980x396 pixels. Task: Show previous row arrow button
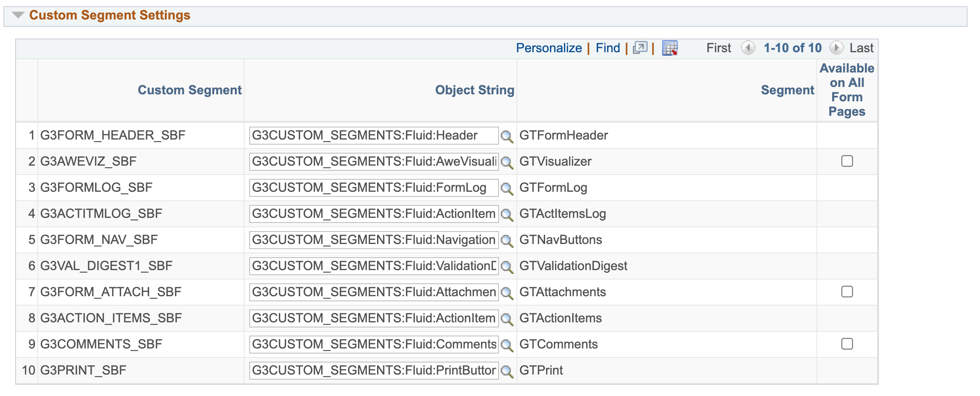[748, 48]
